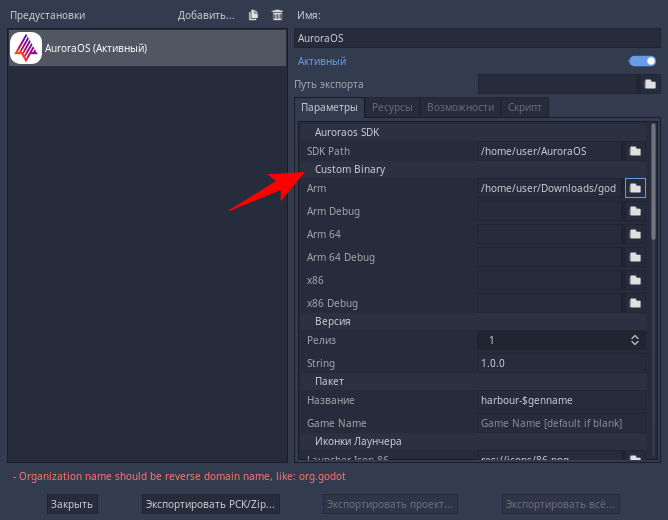The height and width of the screenshot is (520, 668).
Task: Click the empty Arm Debug path field
Action: [549, 211]
